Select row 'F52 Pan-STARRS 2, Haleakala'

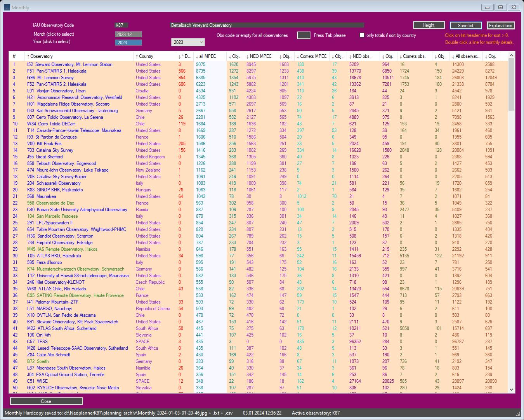point(258,84)
